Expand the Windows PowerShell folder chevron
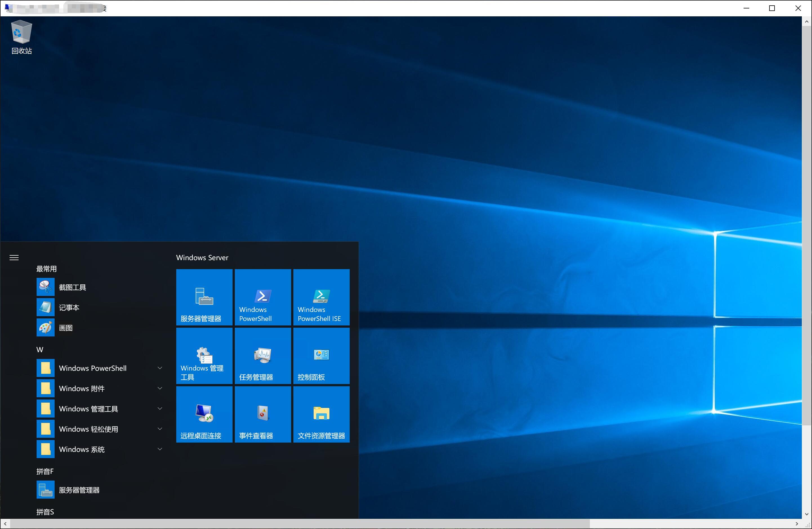812x529 pixels. (x=160, y=368)
